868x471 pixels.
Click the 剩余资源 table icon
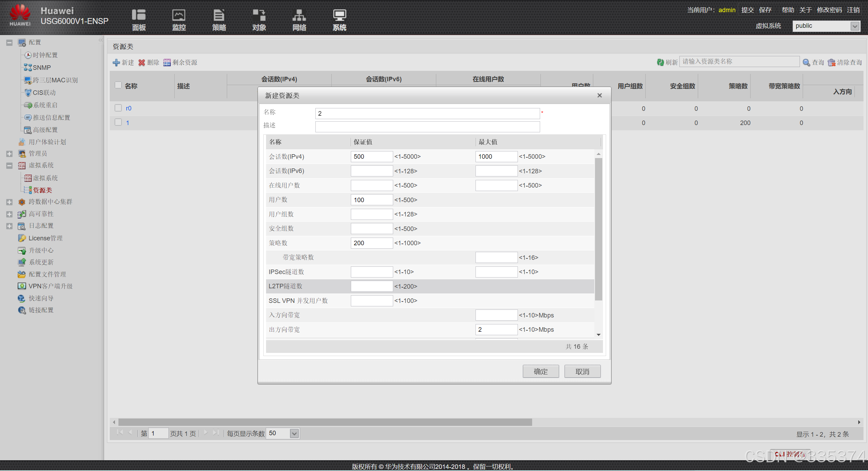167,63
